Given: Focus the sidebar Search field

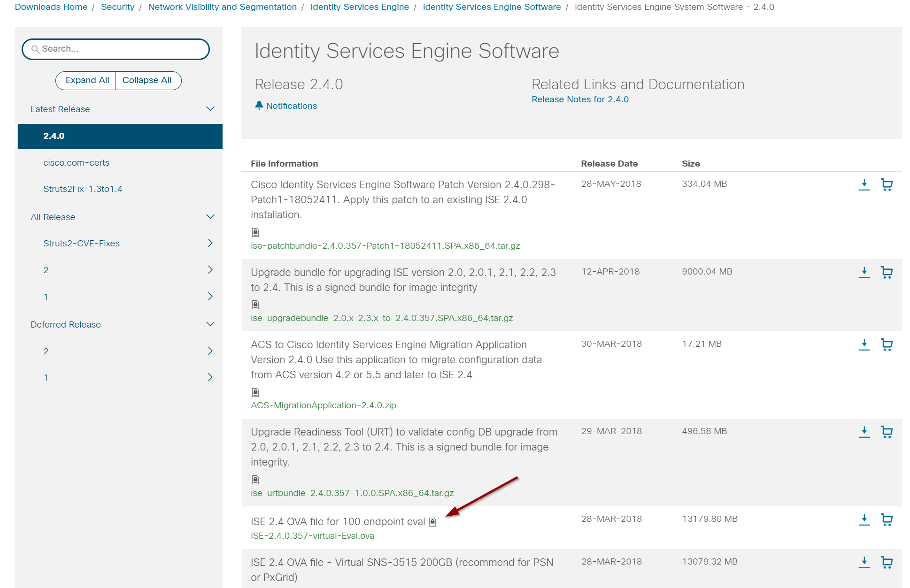Looking at the screenshot, I should pyautogui.click(x=116, y=49).
